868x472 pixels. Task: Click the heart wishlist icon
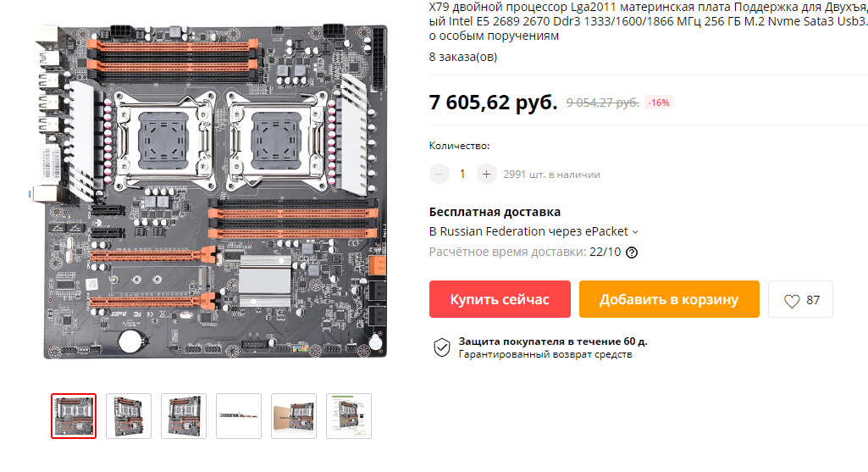792,301
